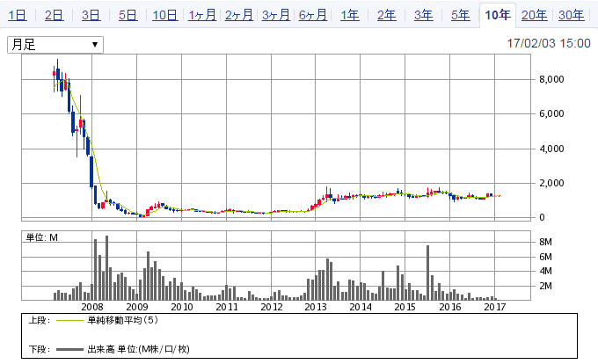This screenshot has height=364, width=598.
Task: Click the 出来高 単位 legend entry
Action: click(x=138, y=349)
